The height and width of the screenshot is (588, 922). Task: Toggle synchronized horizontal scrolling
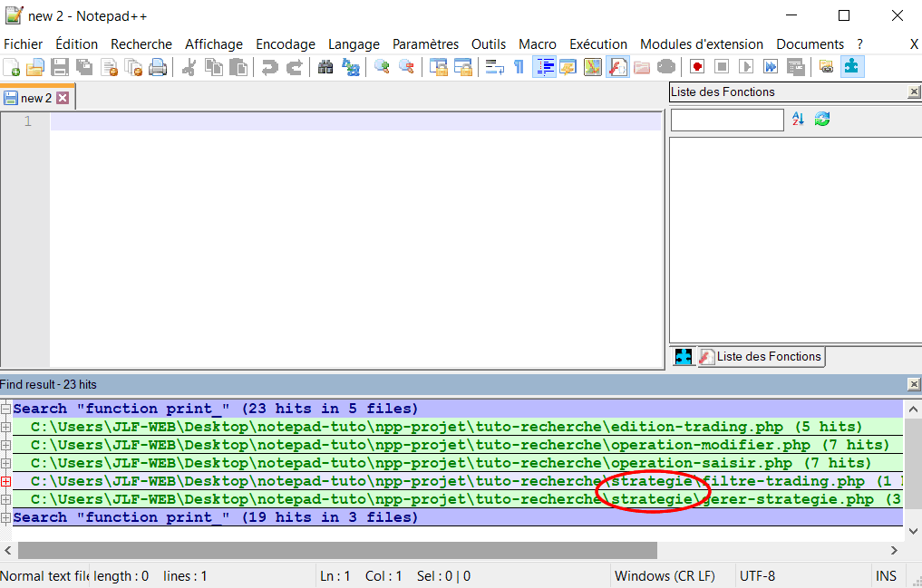click(462, 67)
